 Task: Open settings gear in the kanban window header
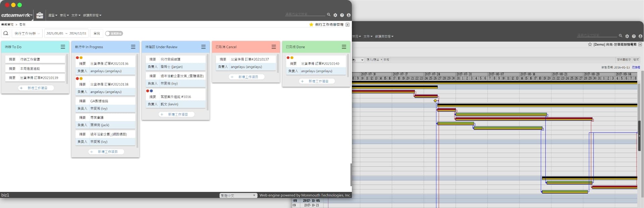coord(335,15)
